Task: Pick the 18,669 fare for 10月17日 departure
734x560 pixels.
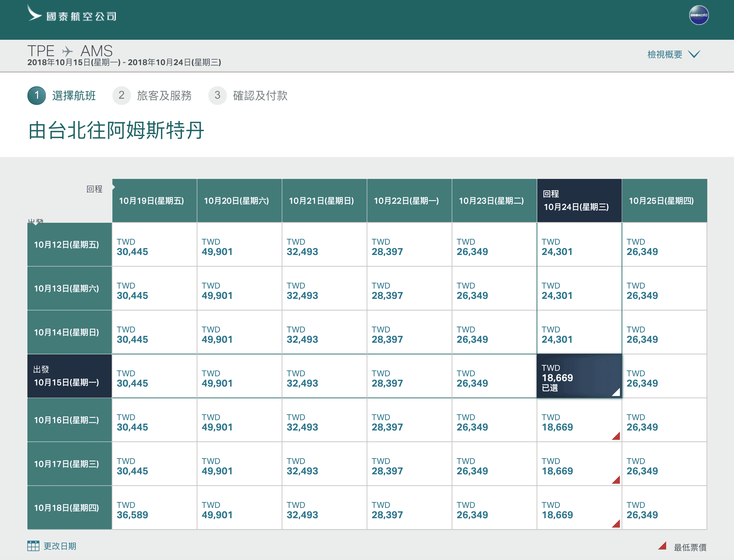Action: 579,464
